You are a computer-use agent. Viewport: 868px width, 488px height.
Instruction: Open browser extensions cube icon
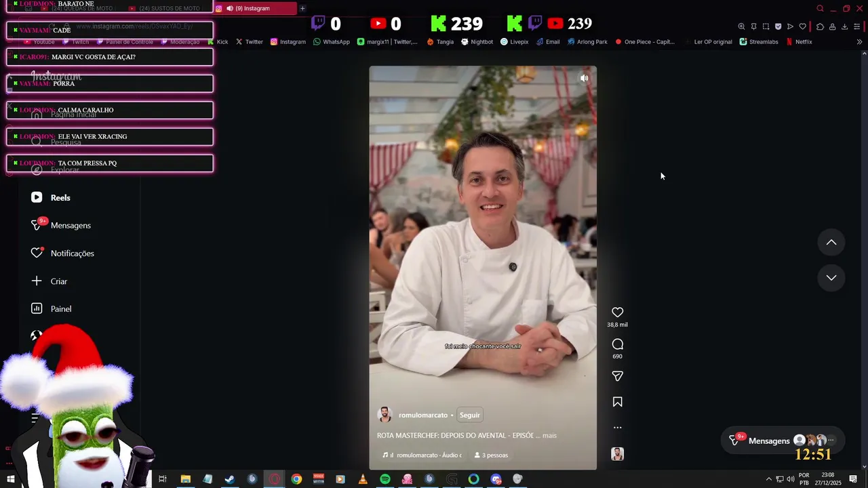pos(820,26)
